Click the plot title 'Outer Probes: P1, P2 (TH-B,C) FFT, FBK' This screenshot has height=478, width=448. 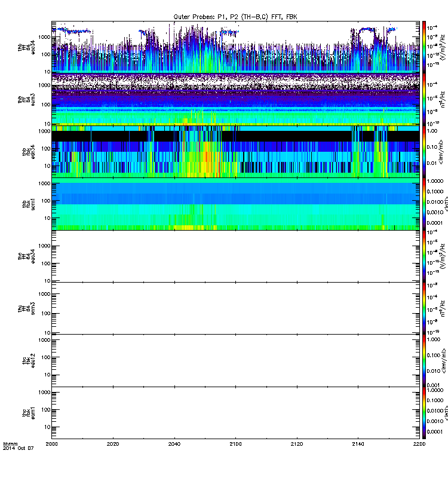coord(235,17)
